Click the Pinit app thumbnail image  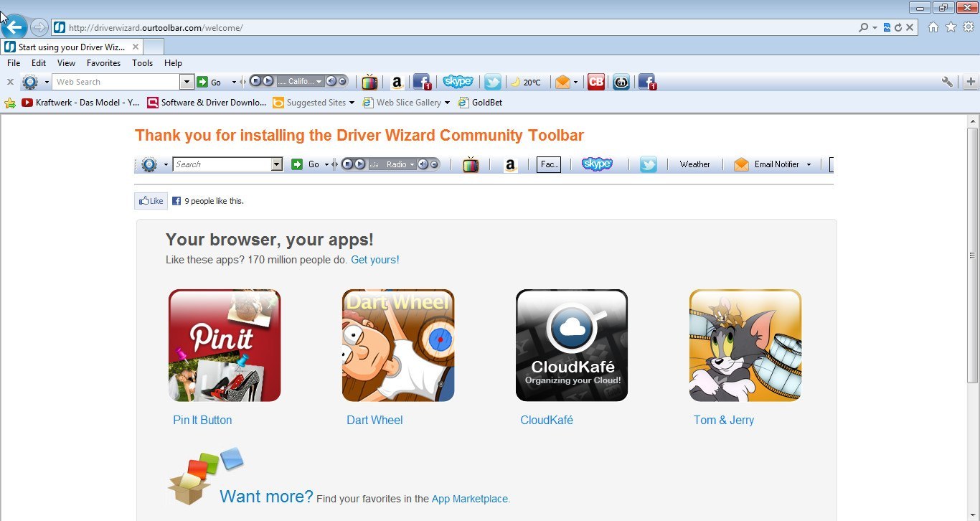pos(225,345)
